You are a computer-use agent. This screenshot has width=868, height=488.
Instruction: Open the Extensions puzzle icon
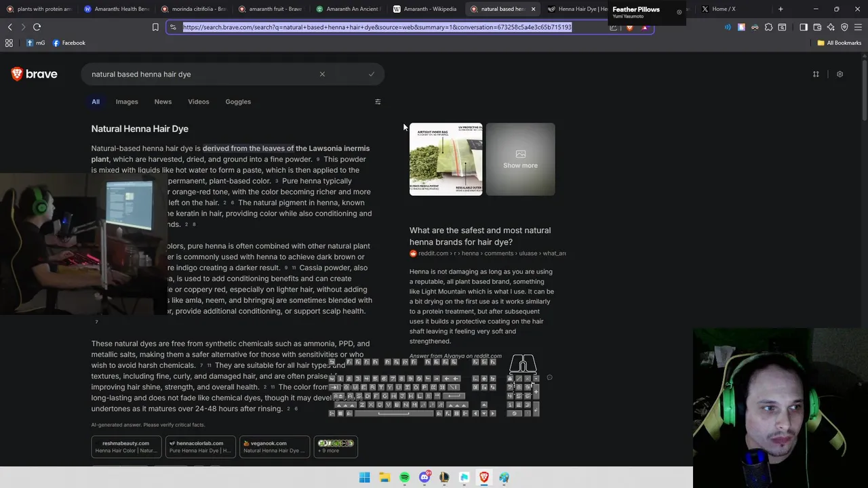(x=768, y=27)
